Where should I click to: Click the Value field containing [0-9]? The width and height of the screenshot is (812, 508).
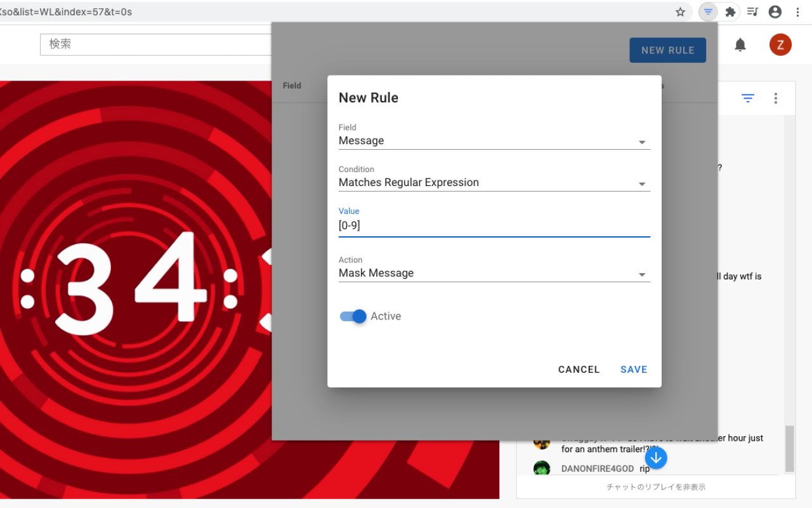[494, 225]
